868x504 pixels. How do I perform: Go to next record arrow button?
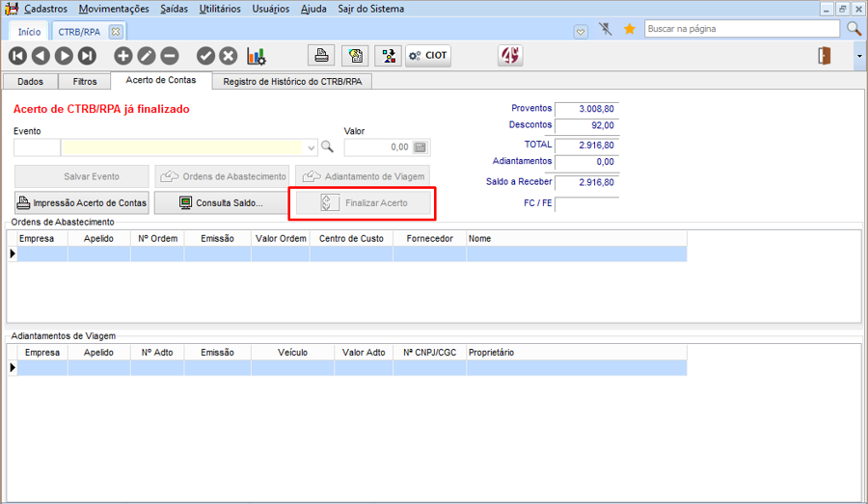[x=64, y=55]
